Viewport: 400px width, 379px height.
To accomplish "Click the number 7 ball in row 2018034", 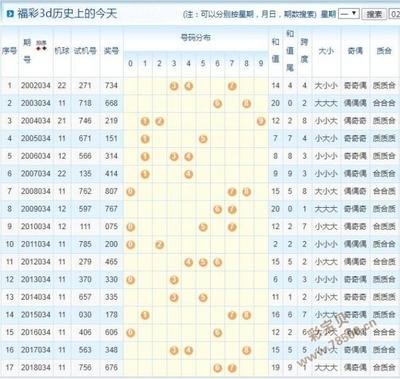I will [232, 368].
